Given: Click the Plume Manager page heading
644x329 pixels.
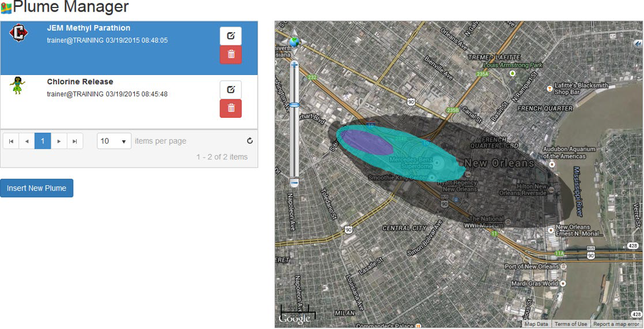Looking at the screenshot, I should pos(71,7).
